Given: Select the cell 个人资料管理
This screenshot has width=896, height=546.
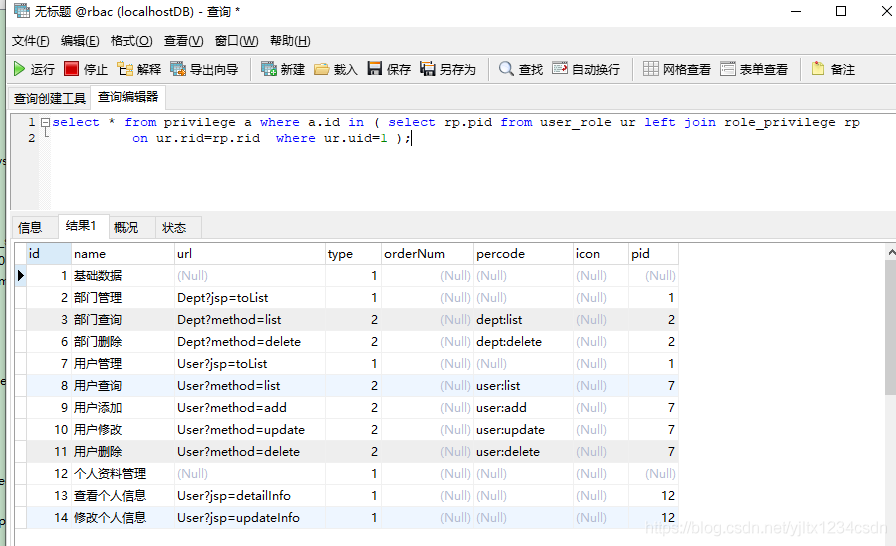Looking at the screenshot, I should click(x=123, y=473).
